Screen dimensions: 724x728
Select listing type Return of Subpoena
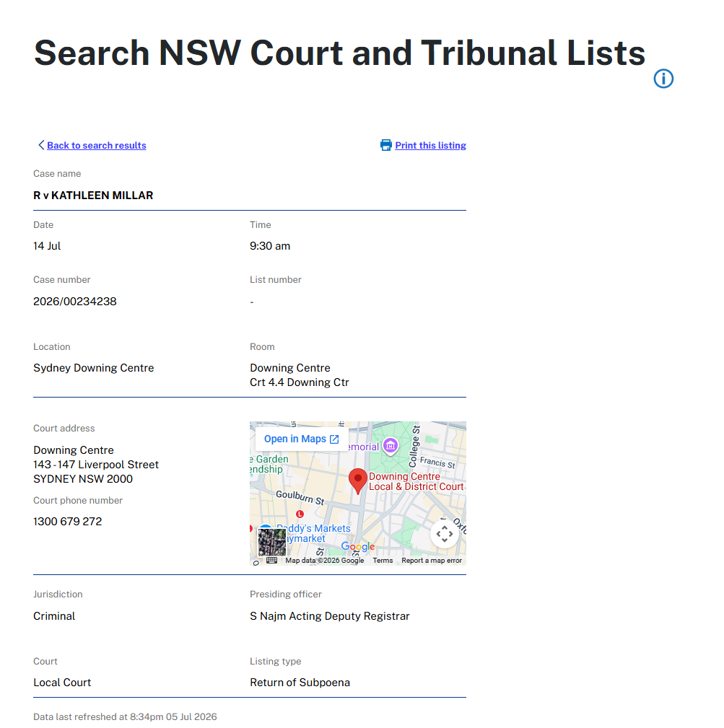click(300, 683)
